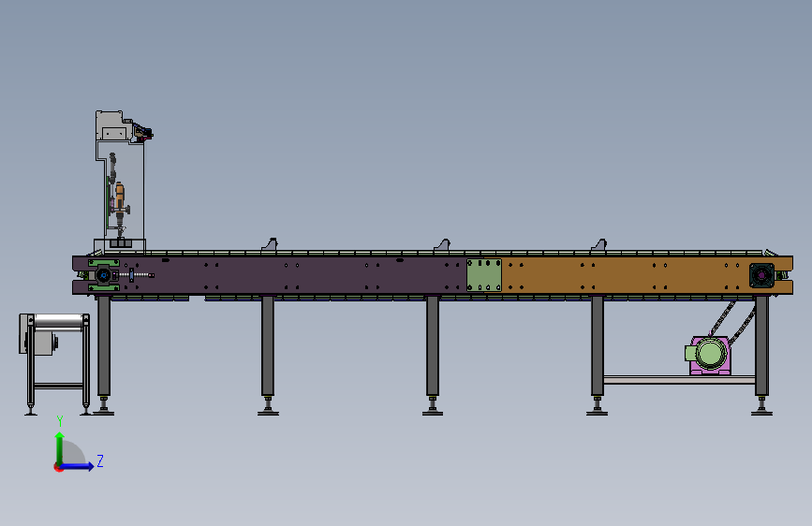Click the blue Z axis arrow of the triad
This screenshot has width=812, height=526.
[x=77, y=466]
